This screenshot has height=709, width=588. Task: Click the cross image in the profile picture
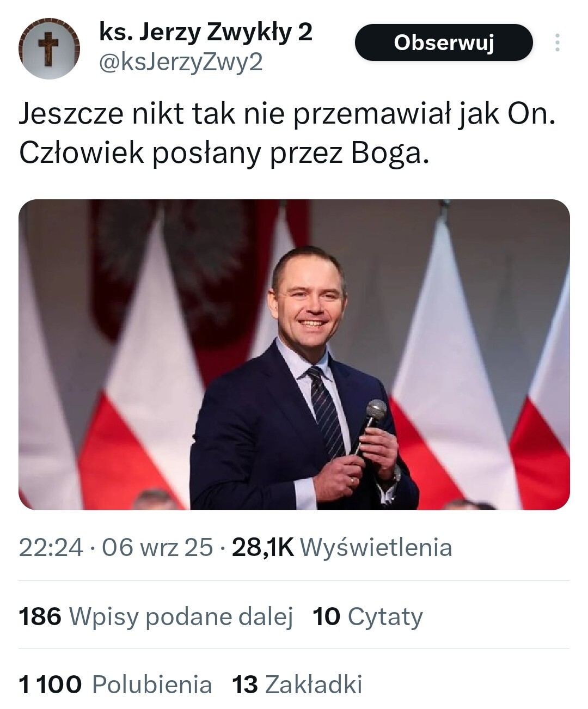pos(50,48)
